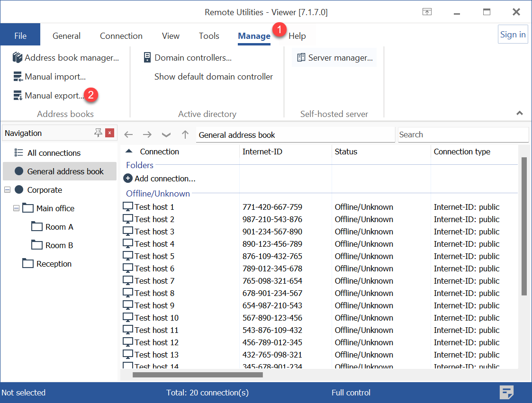Click the Manual import icon

click(x=18, y=77)
